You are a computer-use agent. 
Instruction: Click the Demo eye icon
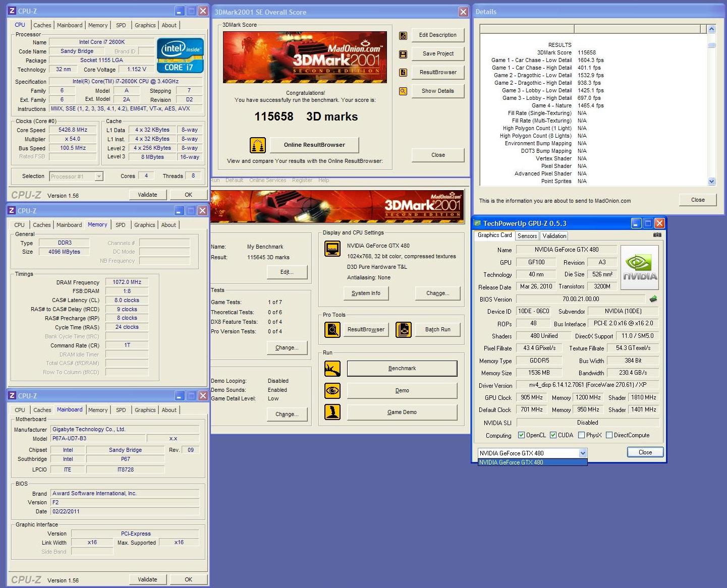[332, 390]
